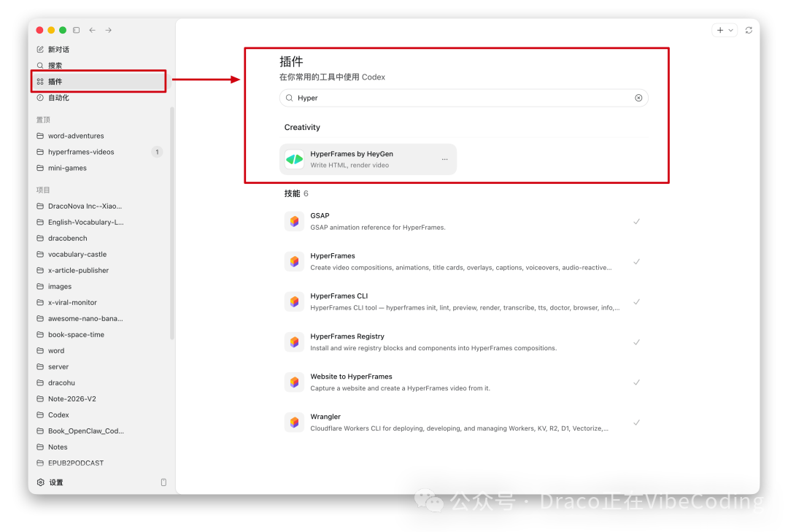Click the Wrangler skill icon
The image size is (788, 532).
(x=295, y=423)
